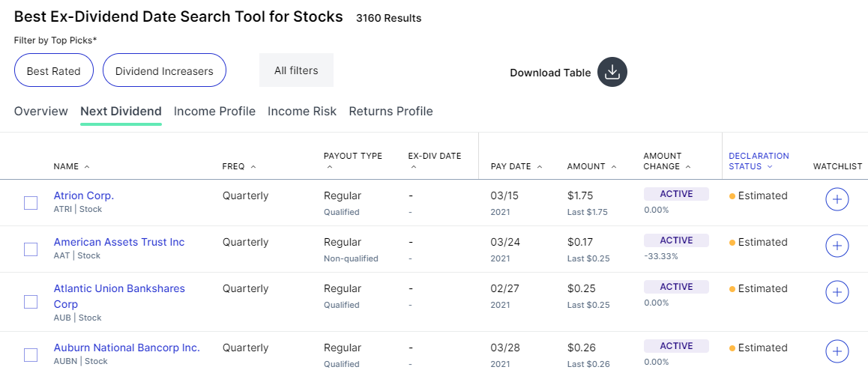The width and height of the screenshot is (868, 376).
Task: Switch to the Income Profile tab
Action: [x=214, y=112]
